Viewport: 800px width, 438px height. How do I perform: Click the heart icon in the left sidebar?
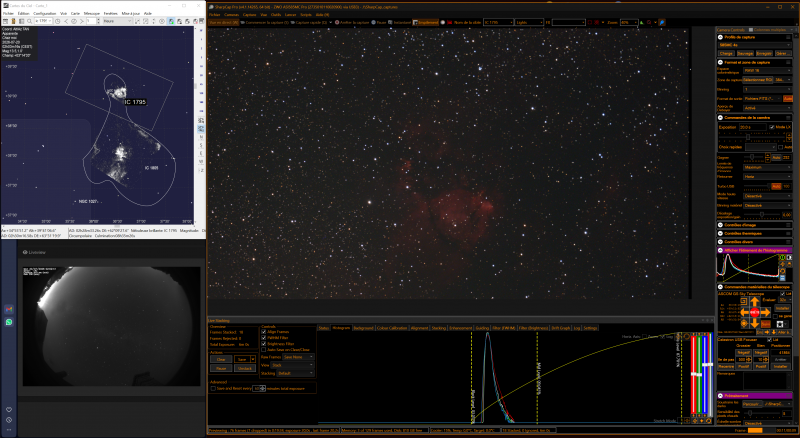pyautogui.click(x=9, y=409)
